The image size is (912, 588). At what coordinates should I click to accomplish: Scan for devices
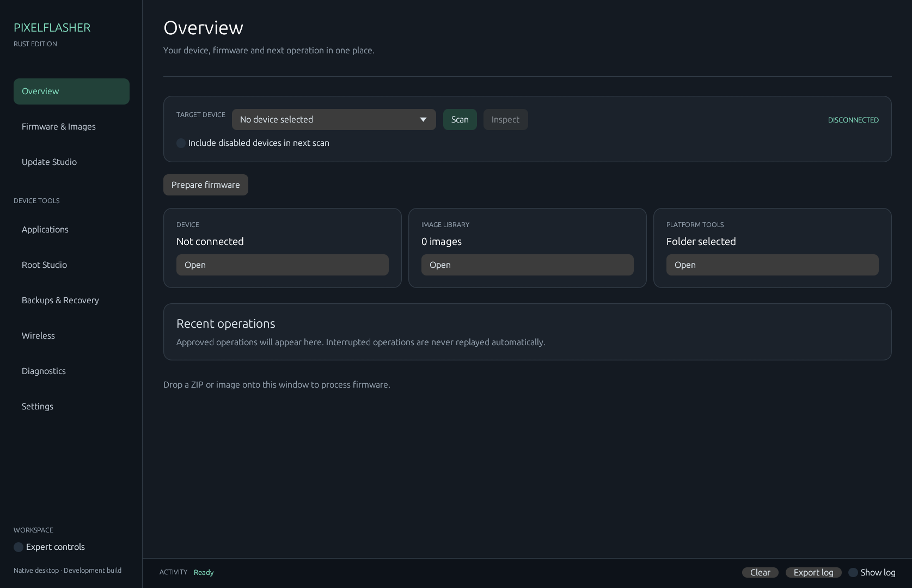[x=460, y=120]
